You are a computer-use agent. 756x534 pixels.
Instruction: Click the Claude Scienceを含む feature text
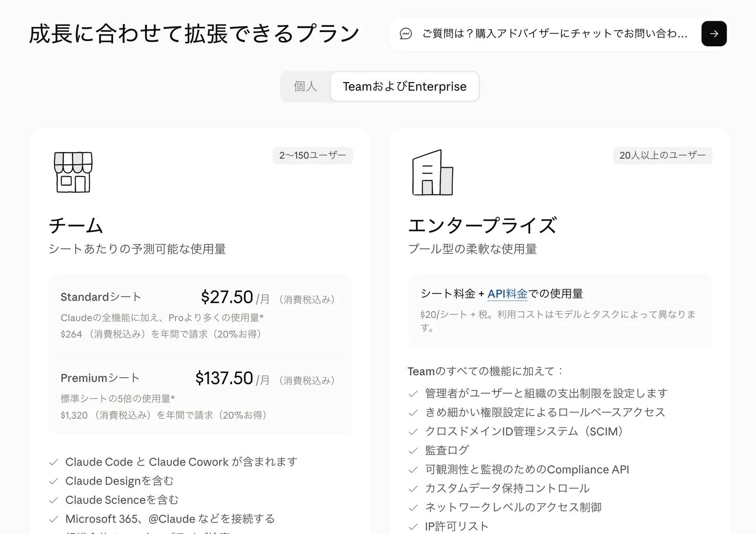click(122, 500)
